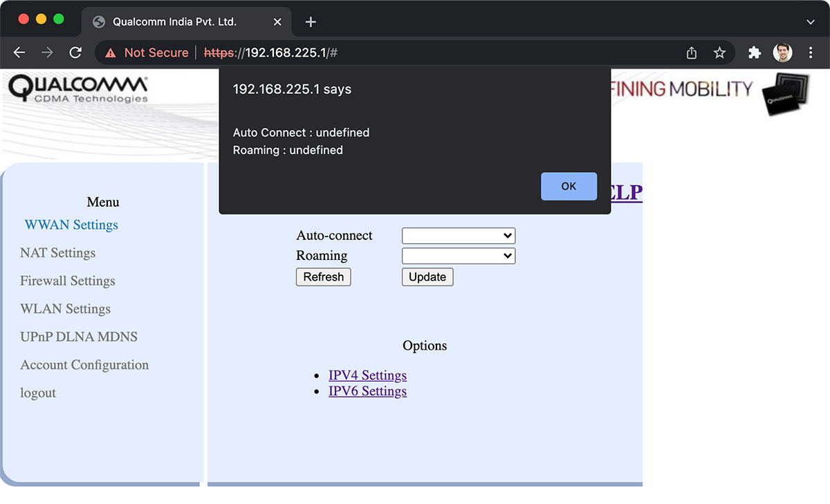
Task: Expand the Roaming dropdown
Action: pos(459,256)
